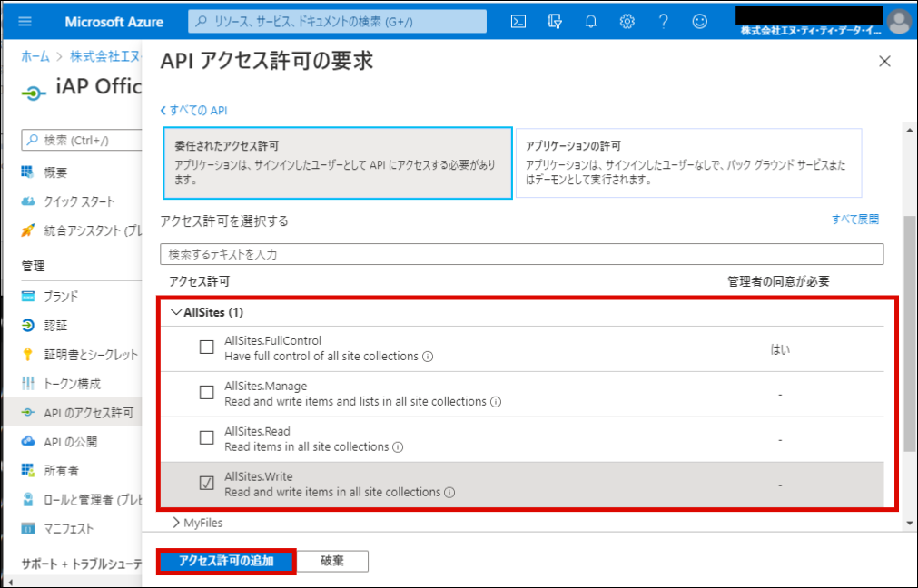The width and height of the screenshot is (918, 588).
Task: Check the AllSites.Manage checkbox
Action: [x=207, y=392]
